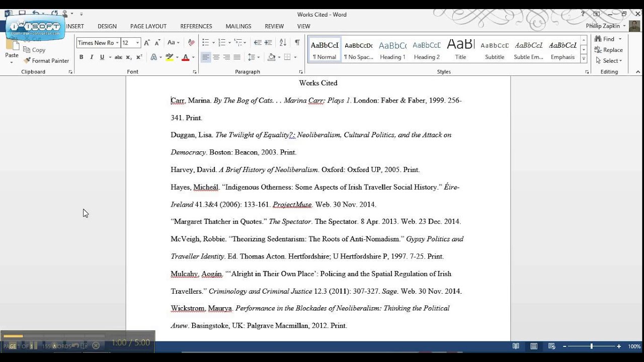Toggle align right

click(226, 57)
